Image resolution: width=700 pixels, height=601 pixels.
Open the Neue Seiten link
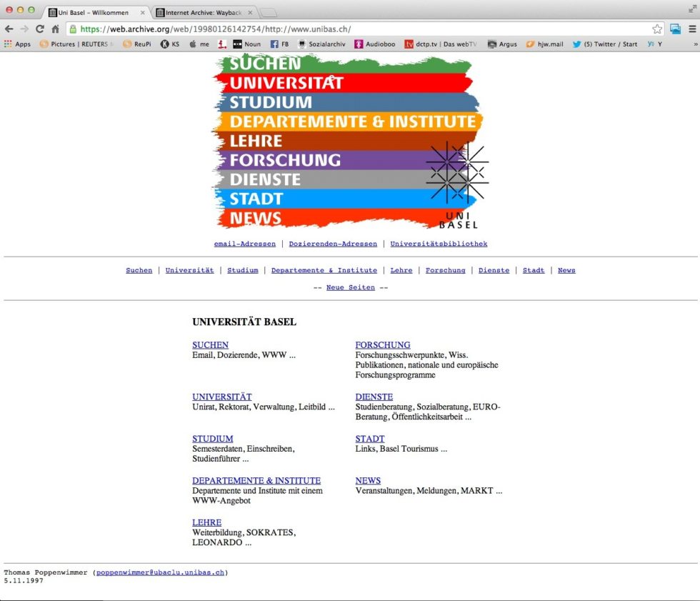coord(351,287)
